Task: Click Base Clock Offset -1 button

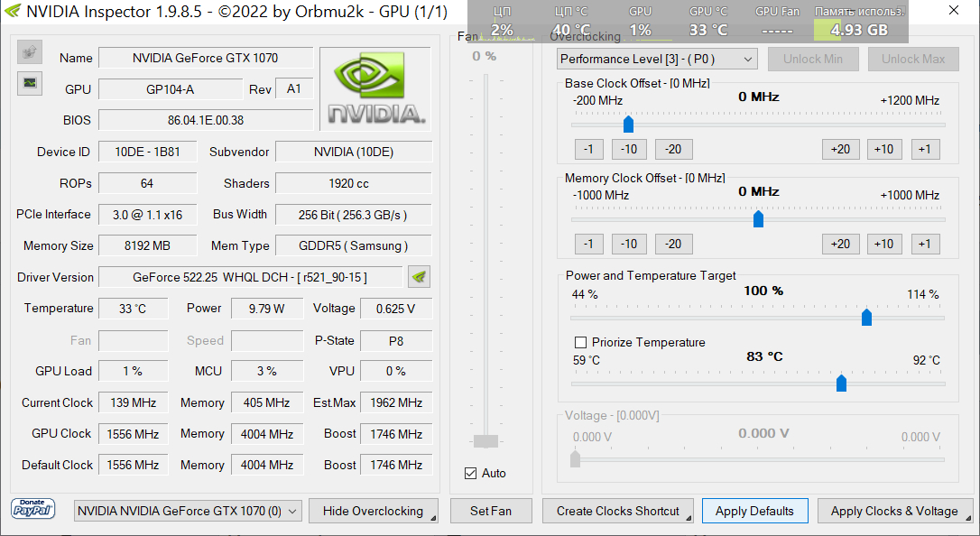Action: pos(588,149)
